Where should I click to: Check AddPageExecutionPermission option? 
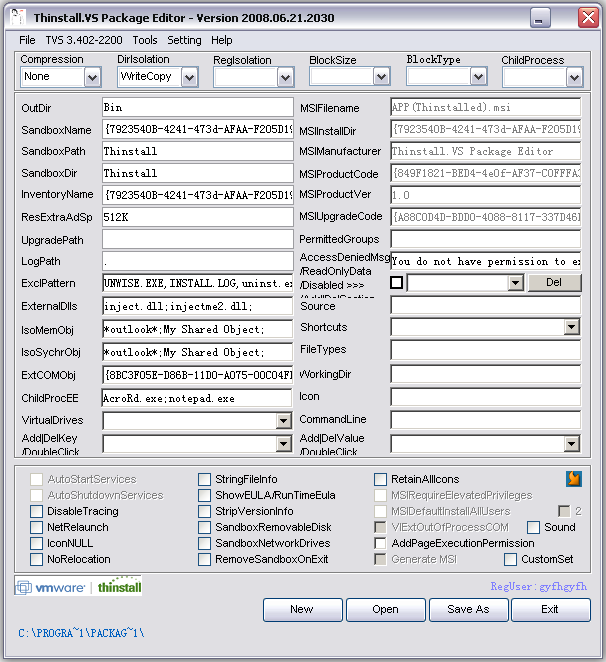380,543
